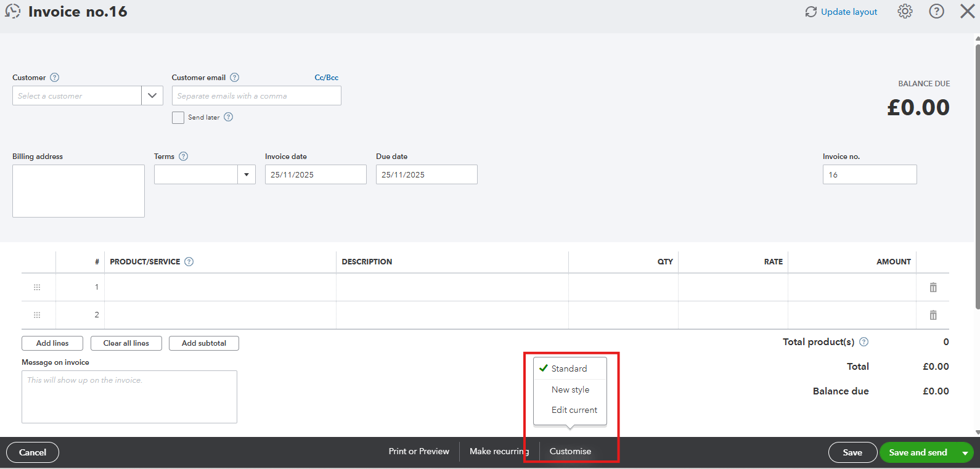Select New style from Customise menu
The width and height of the screenshot is (980, 469).
[x=570, y=390]
